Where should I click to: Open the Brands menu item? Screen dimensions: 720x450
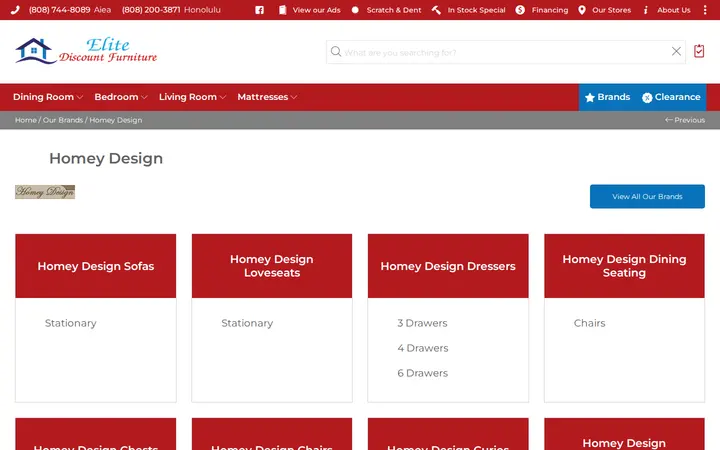click(607, 97)
